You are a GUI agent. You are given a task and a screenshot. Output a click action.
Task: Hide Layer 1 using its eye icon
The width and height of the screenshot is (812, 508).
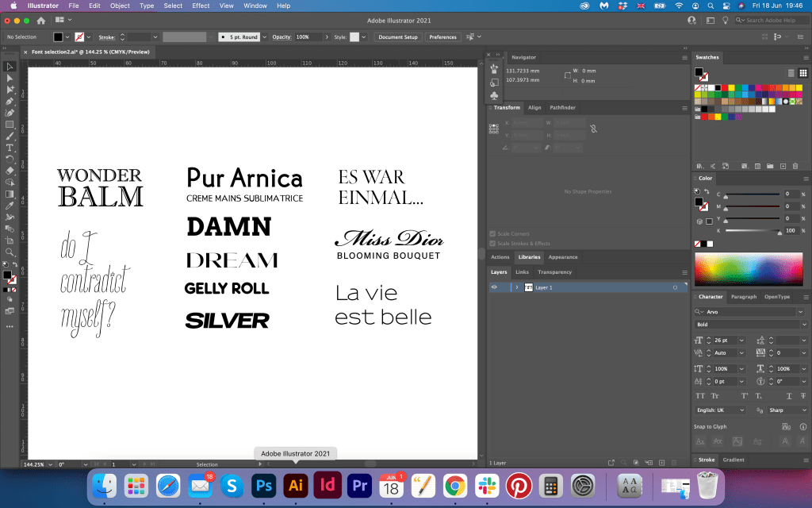pos(494,287)
